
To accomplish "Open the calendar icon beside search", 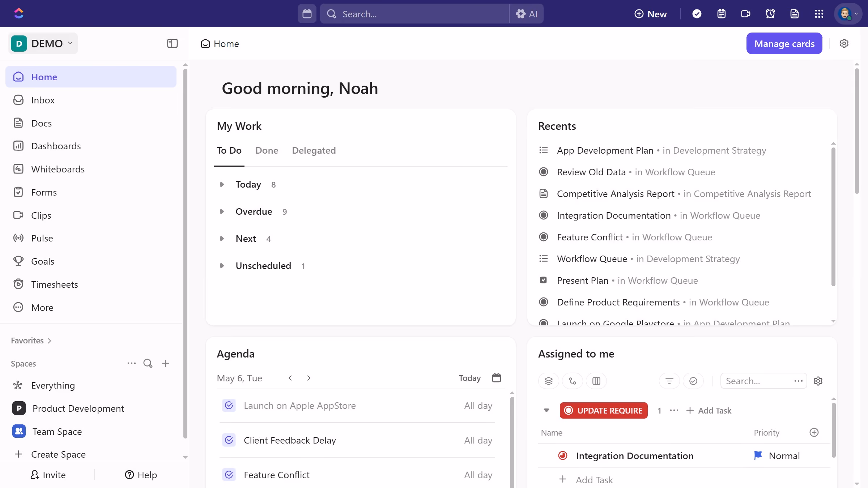I will pyautogui.click(x=307, y=14).
